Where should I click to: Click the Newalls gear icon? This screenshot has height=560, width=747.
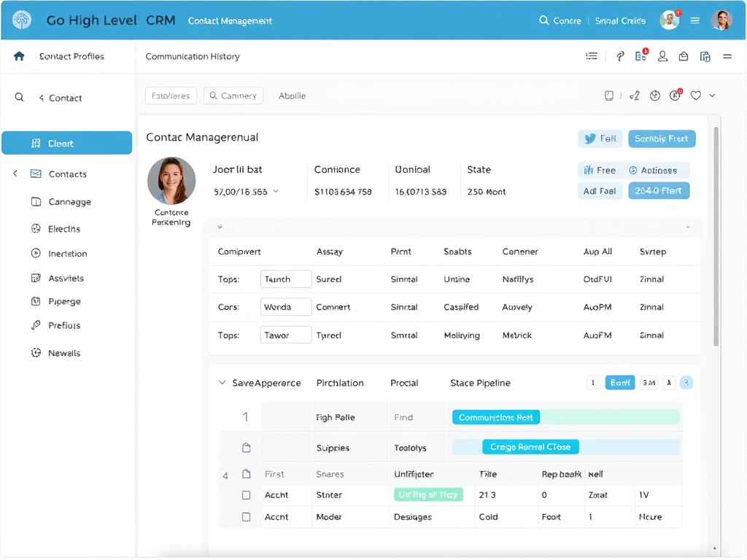click(36, 353)
